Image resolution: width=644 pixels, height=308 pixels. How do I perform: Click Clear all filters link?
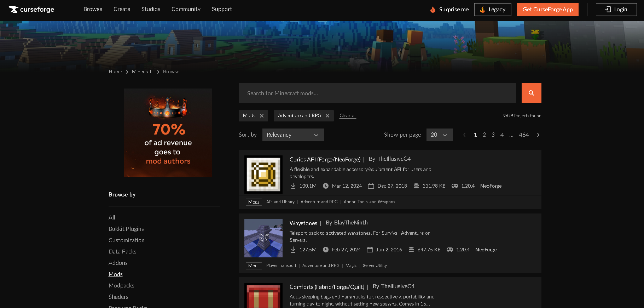coord(348,116)
